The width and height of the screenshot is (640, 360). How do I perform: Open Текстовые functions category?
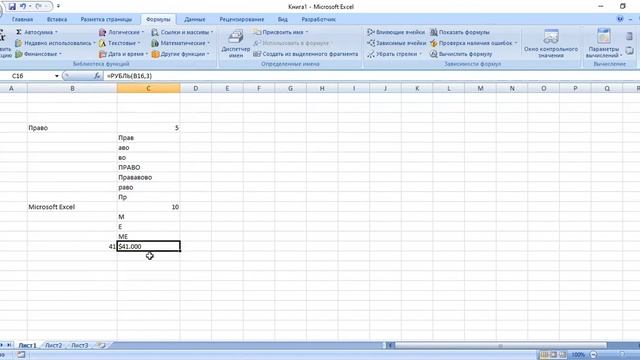(x=119, y=43)
